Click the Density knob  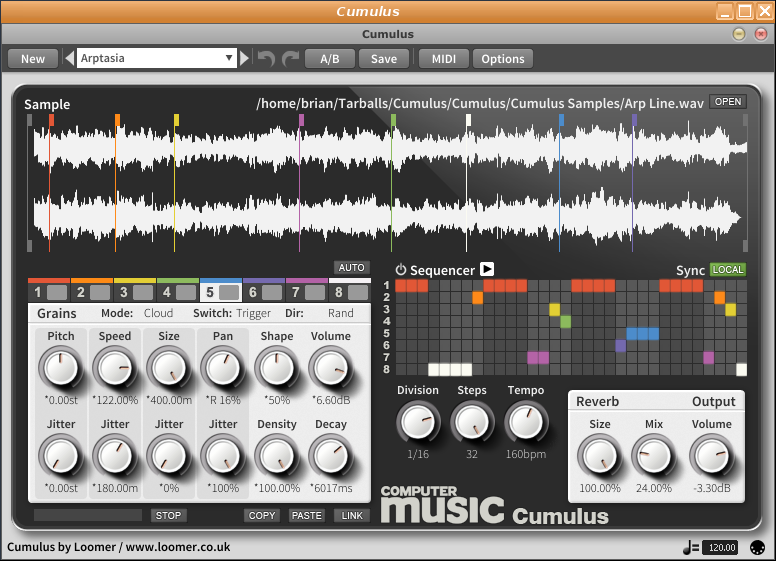(x=277, y=456)
